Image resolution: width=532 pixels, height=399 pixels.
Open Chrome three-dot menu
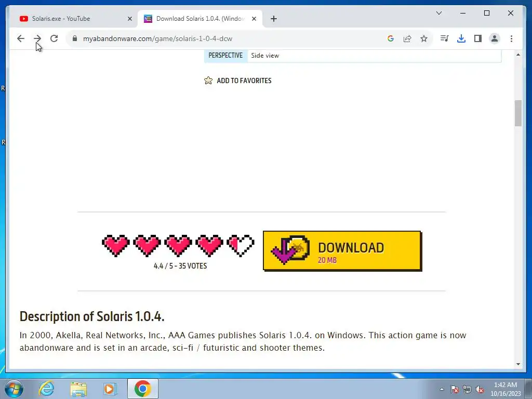511,38
